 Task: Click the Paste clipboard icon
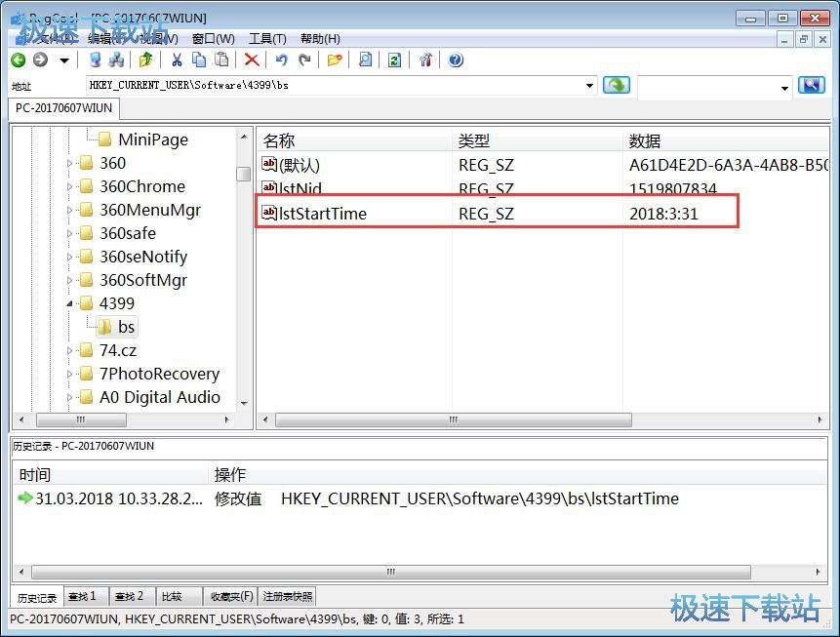[221, 60]
